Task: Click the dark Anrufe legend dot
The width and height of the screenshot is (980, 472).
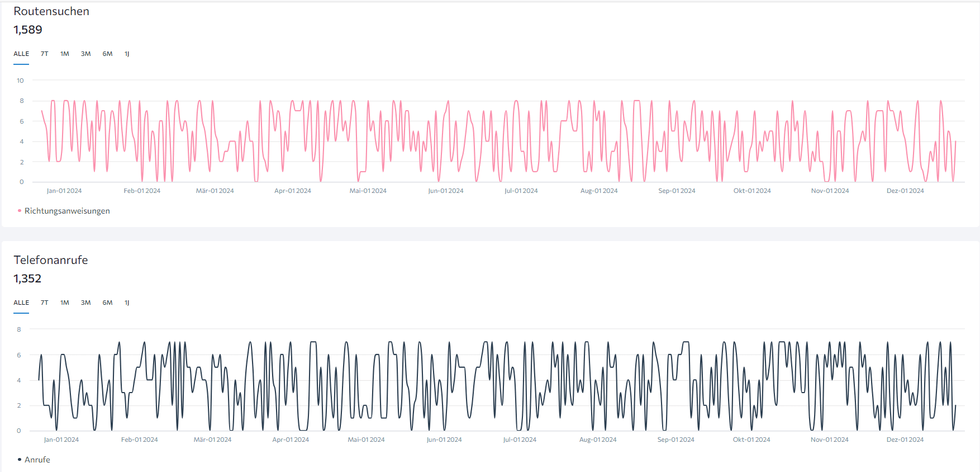Action: pyautogui.click(x=20, y=460)
